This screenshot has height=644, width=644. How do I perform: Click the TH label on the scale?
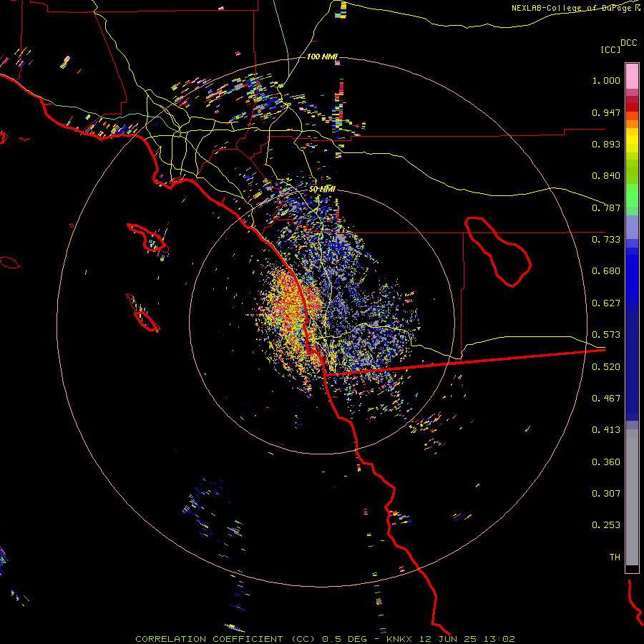pos(615,557)
